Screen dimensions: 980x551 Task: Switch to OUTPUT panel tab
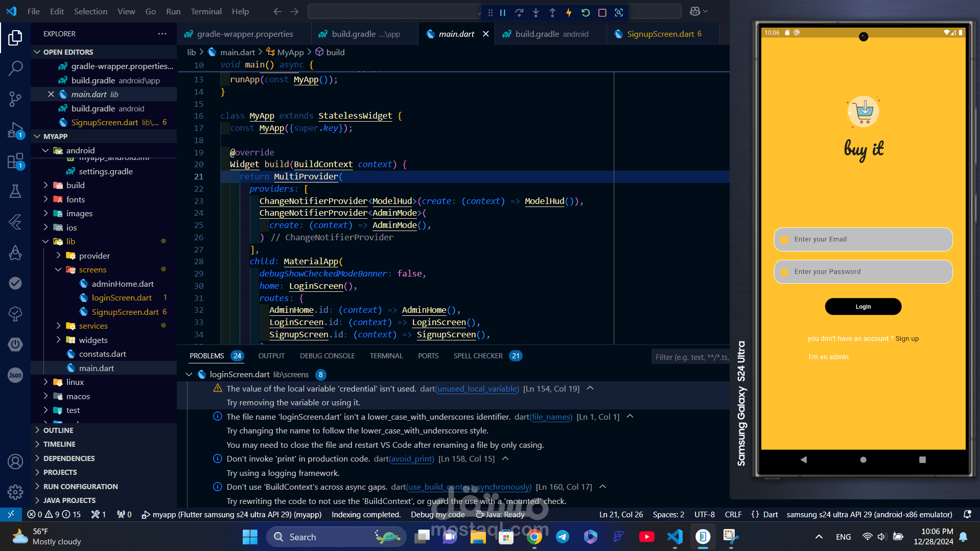pyautogui.click(x=271, y=356)
